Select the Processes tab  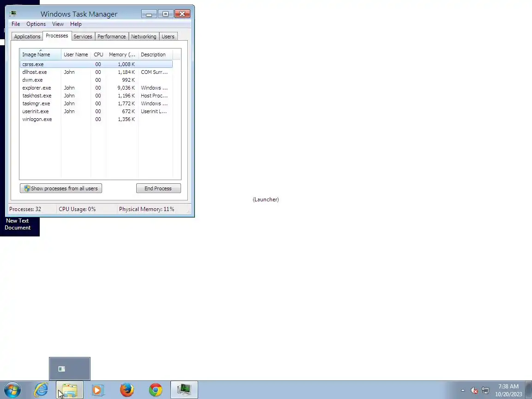coord(57,36)
